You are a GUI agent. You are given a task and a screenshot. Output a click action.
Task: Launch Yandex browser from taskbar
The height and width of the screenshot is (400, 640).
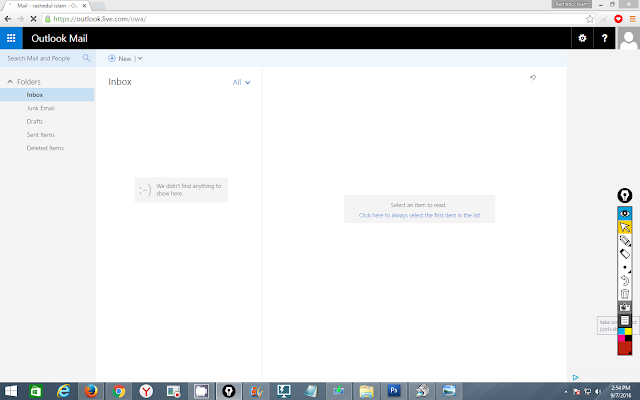pyautogui.click(x=146, y=391)
